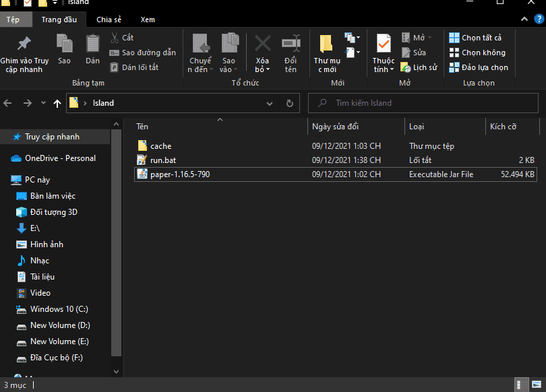Open the Xem ribbon tab
Image resolution: width=546 pixels, height=392 pixels.
(147, 20)
